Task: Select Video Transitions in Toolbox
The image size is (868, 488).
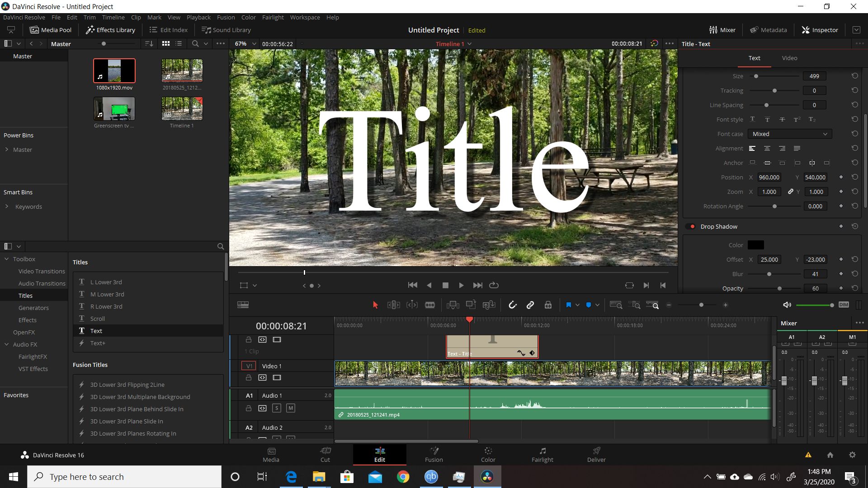Action: (42, 271)
